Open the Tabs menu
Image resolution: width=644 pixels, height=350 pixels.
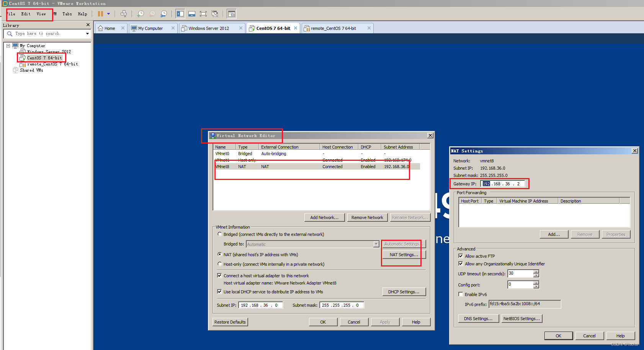tap(67, 14)
